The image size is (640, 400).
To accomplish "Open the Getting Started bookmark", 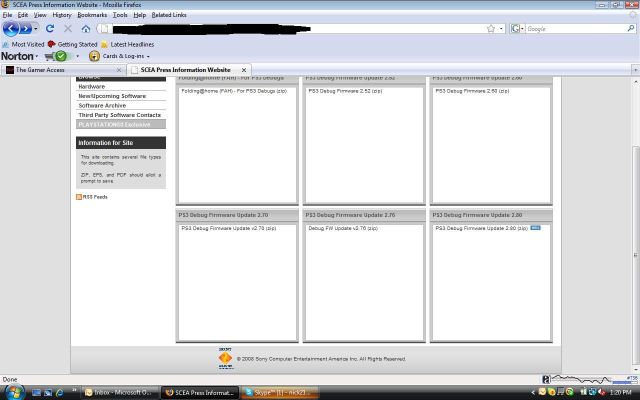I will point(73,44).
